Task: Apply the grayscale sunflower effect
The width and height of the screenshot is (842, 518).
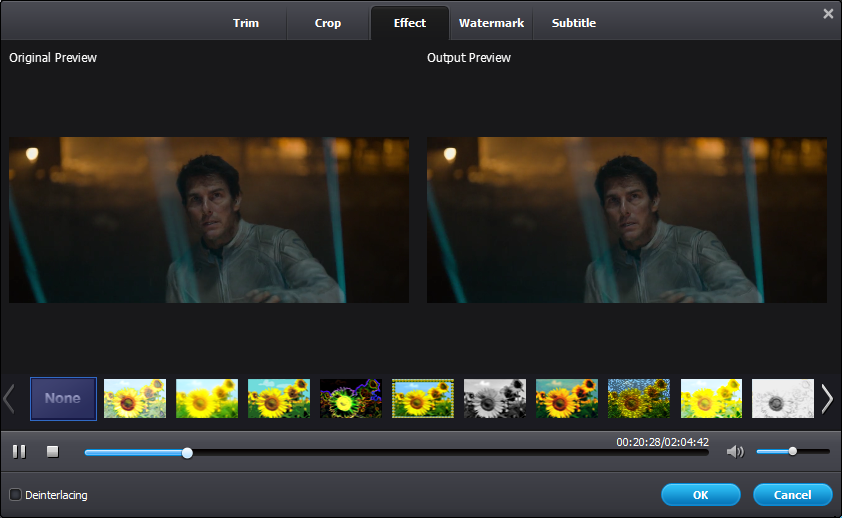Action: pyautogui.click(x=495, y=398)
